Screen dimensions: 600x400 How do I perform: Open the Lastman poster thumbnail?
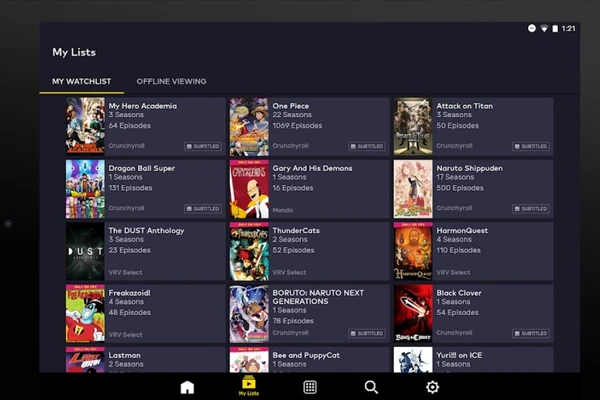tap(85, 359)
